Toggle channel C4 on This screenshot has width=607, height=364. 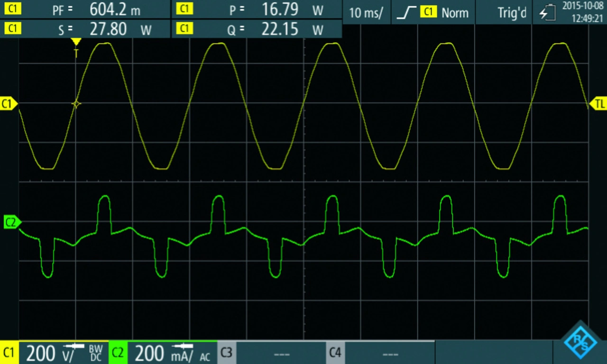click(x=335, y=353)
